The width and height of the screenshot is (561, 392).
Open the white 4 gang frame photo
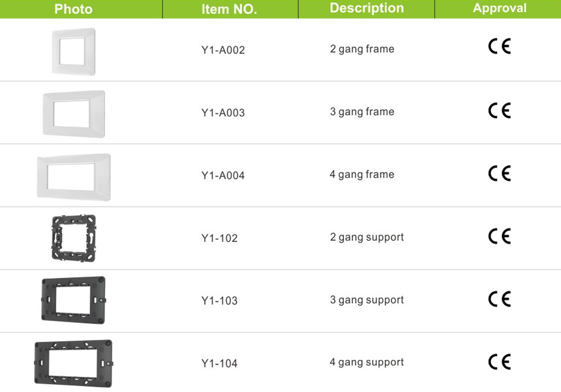pyautogui.click(x=74, y=177)
